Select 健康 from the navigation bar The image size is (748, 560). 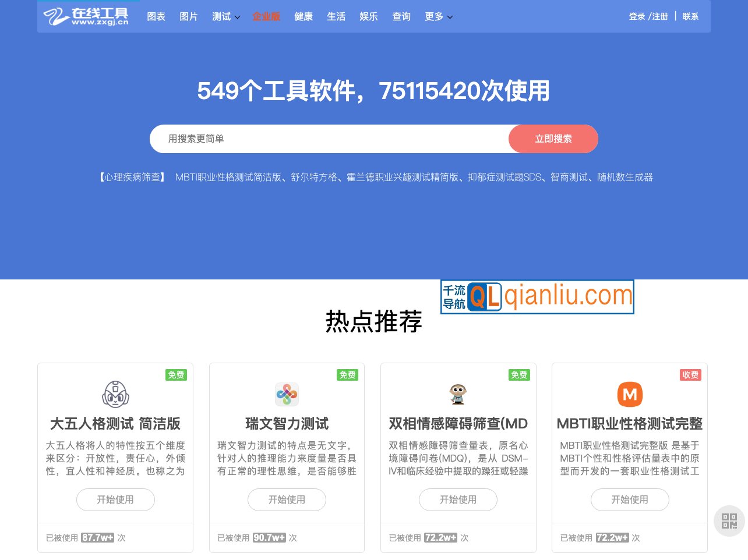coord(304,16)
